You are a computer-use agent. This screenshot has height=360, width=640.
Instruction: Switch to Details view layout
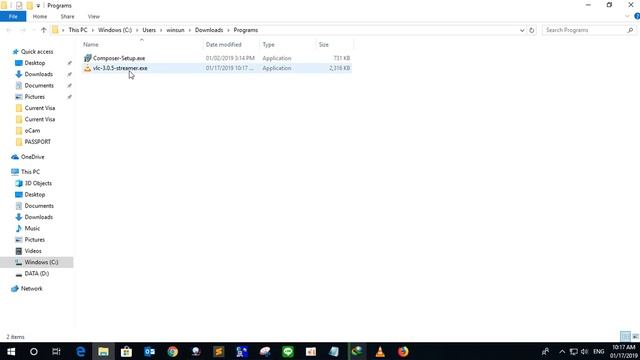(x=625, y=336)
